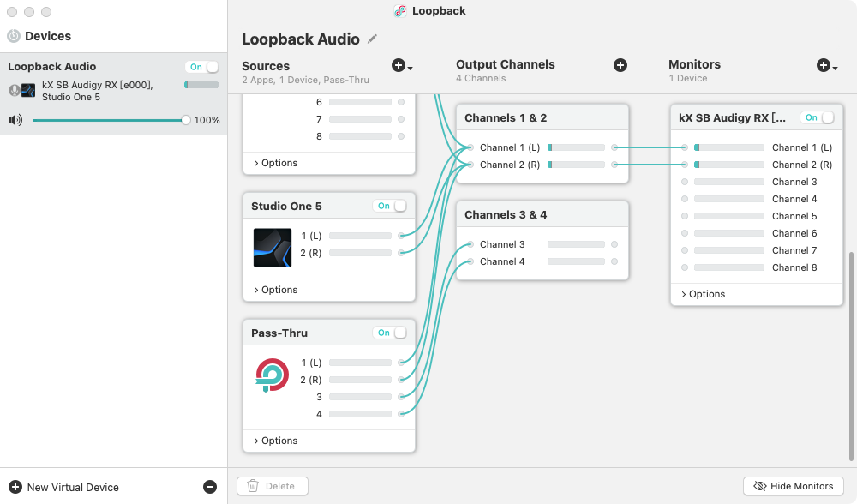Add a new output channel pair

pyautogui.click(x=620, y=66)
